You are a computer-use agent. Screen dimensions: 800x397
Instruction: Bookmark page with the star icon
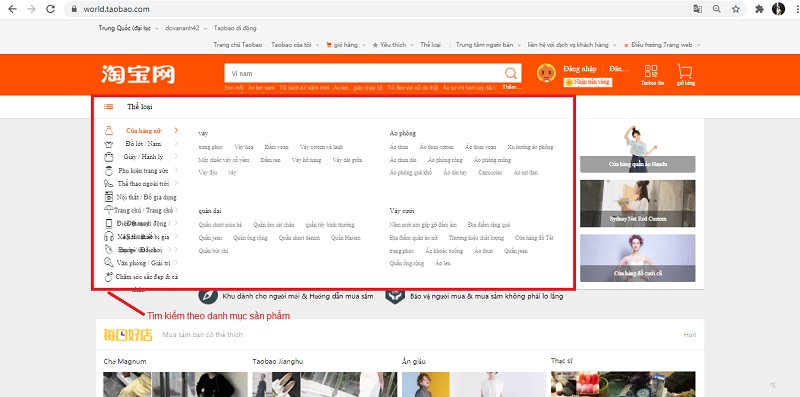(735, 9)
